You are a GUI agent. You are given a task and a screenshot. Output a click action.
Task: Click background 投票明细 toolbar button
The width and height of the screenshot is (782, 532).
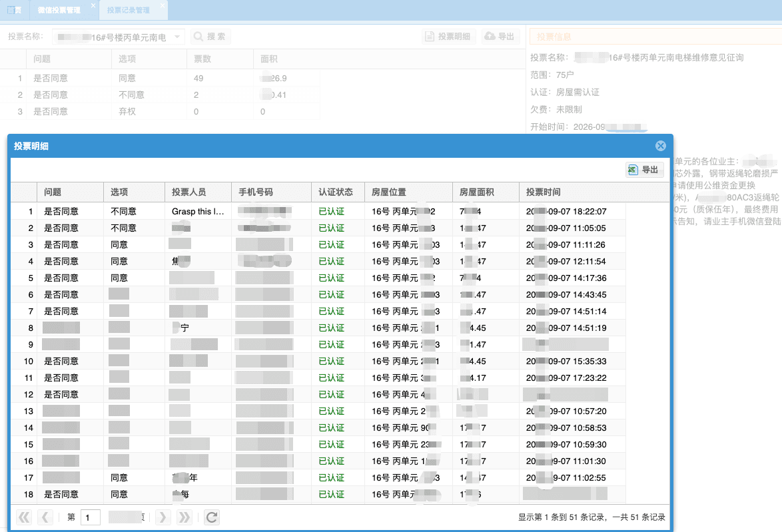pyautogui.click(x=449, y=37)
